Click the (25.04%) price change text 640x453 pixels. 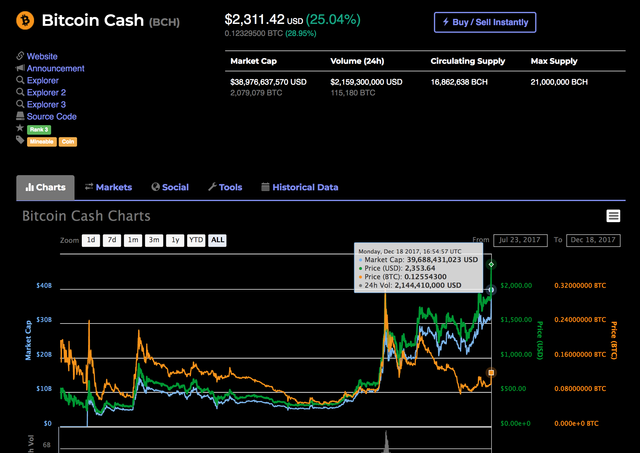click(333, 19)
